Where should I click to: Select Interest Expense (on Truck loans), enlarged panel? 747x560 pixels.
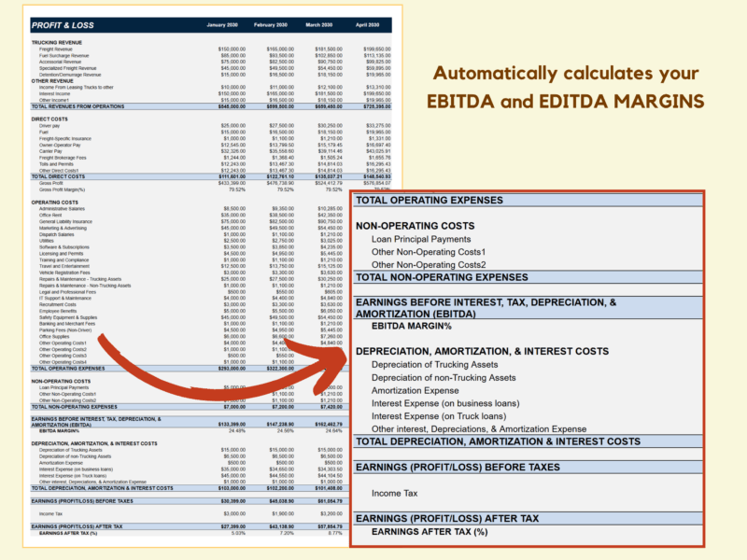(439, 416)
